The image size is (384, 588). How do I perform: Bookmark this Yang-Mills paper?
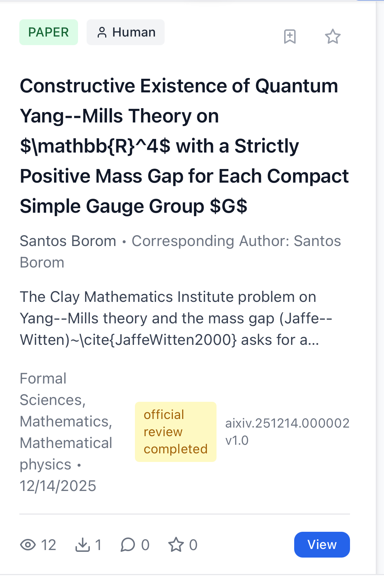(290, 37)
